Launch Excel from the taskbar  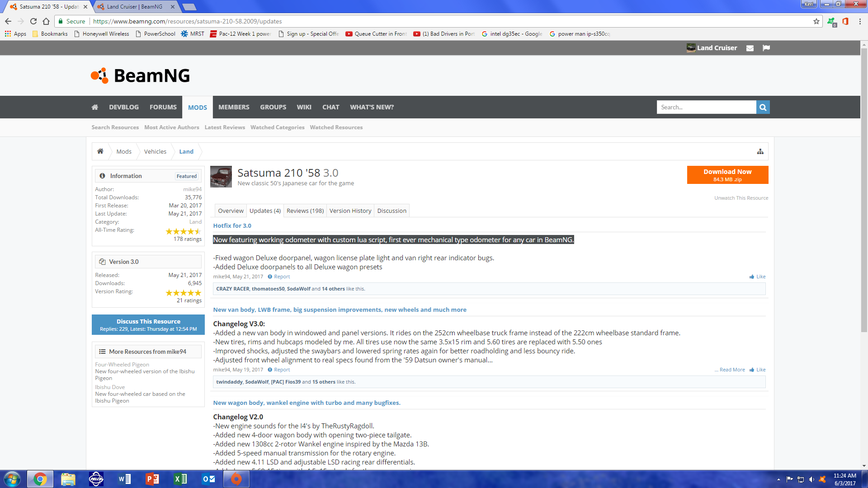coord(180,479)
